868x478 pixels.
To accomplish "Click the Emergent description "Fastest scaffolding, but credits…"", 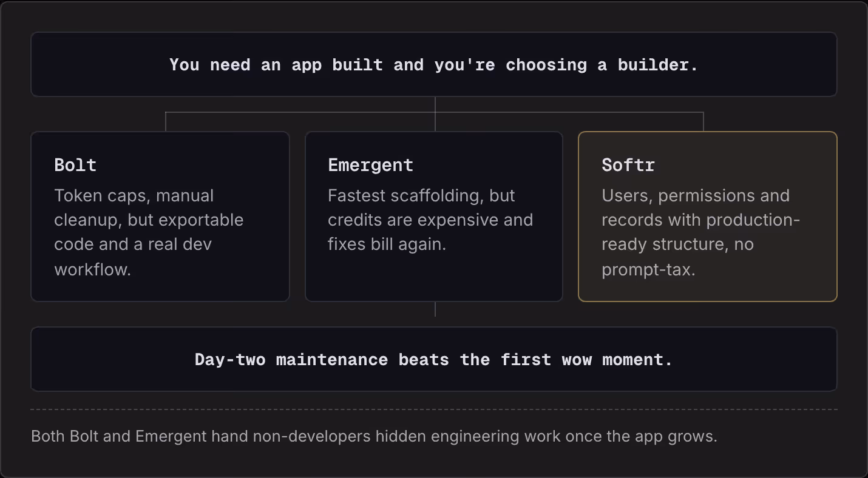I will tap(430, 220).
